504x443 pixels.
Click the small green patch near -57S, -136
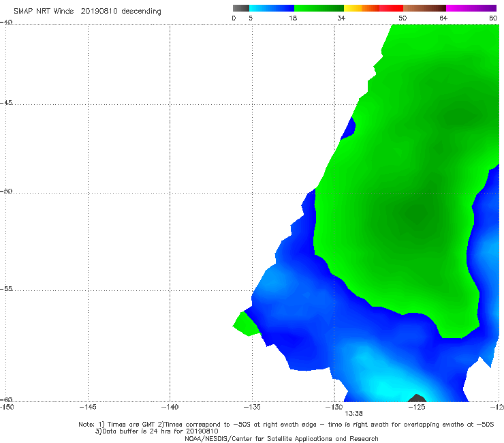click(245, 324)
